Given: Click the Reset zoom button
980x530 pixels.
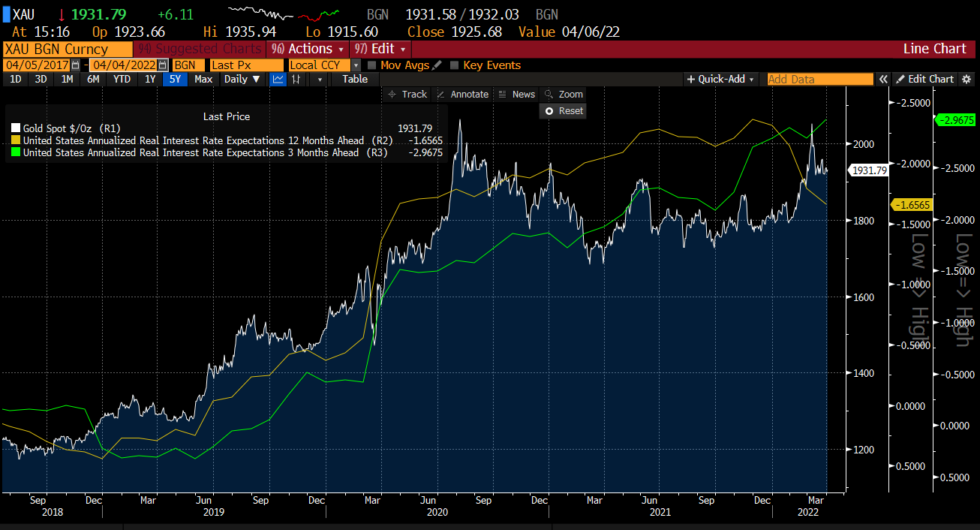Looking at the screenshot, I should coord(564,110).
